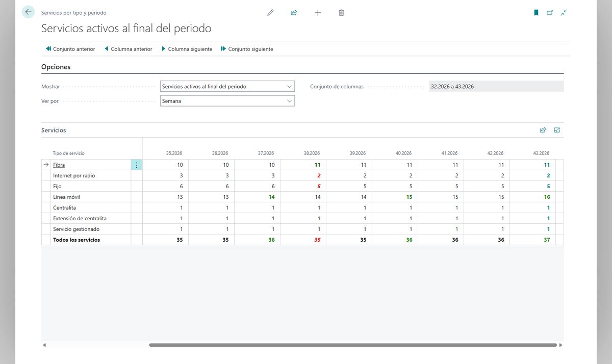Image resolution: width=612 pixels, height=364 pixels.
Task: Click the bookmark icon
Action: click(536, 13)
